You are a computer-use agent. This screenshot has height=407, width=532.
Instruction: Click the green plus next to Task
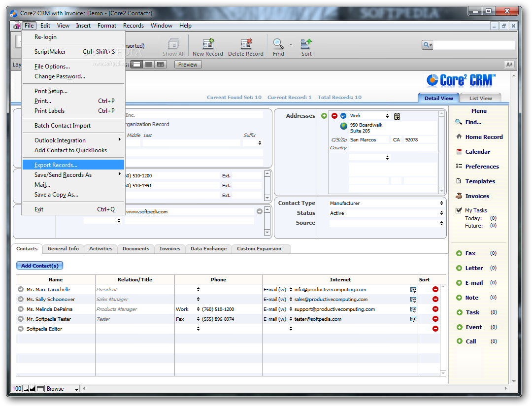click(460, 312)
